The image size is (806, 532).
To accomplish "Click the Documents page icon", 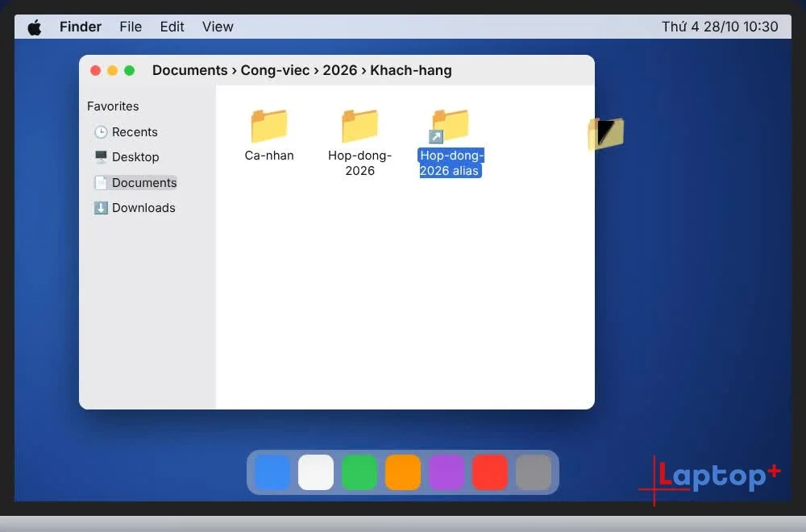I will [101, 182].
